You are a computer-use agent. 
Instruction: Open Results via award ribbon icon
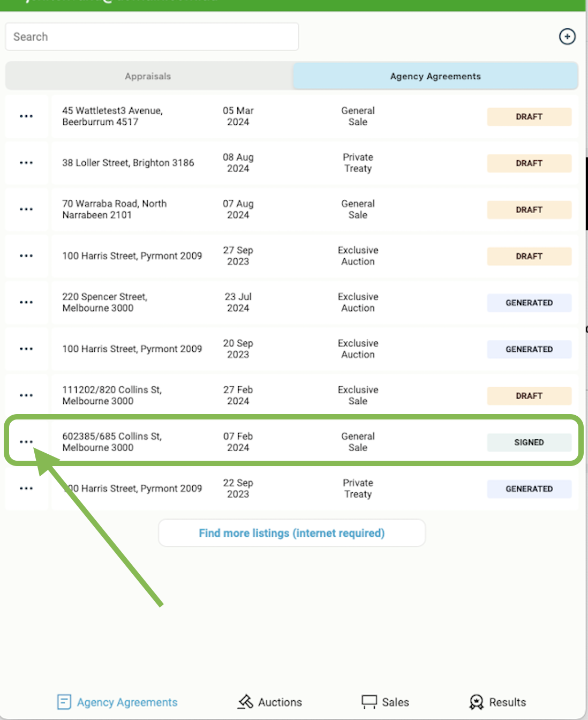476,702
